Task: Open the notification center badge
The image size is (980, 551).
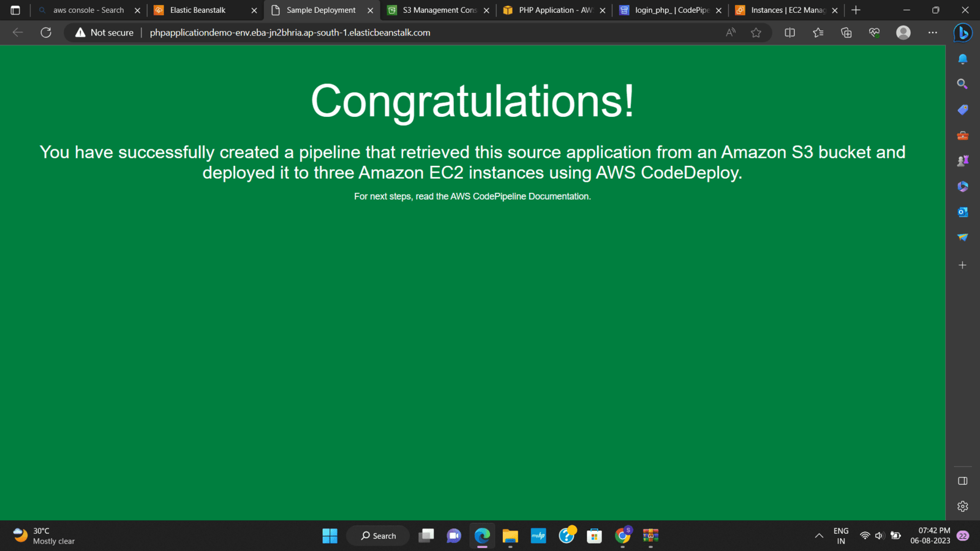Action: click(x=963, y=536)
